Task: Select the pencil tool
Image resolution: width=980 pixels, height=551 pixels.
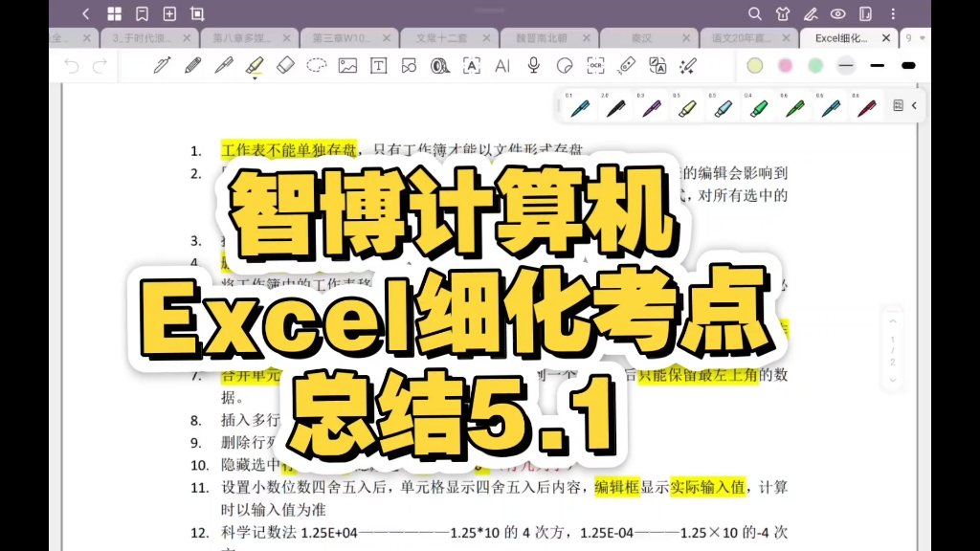Action: point(193,66)
